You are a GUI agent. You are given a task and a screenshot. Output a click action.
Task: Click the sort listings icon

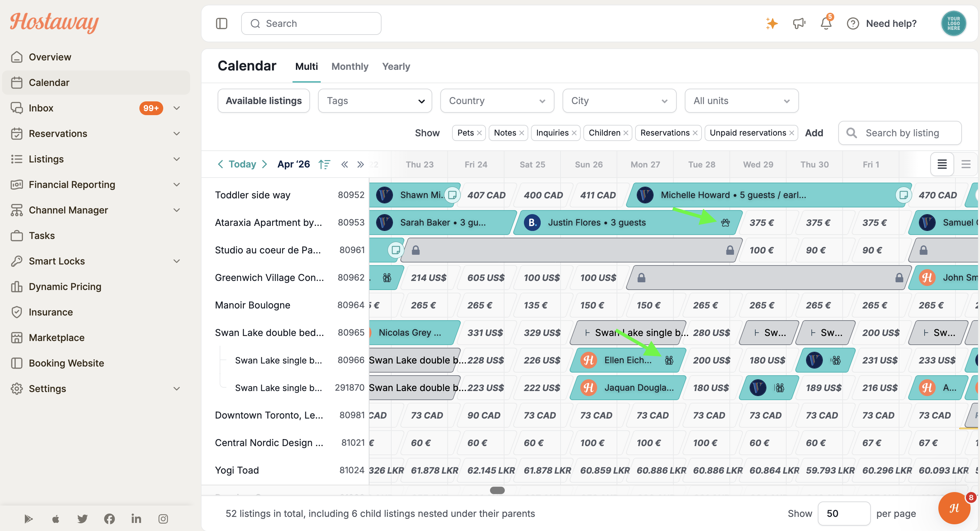(x=324, y=164)
